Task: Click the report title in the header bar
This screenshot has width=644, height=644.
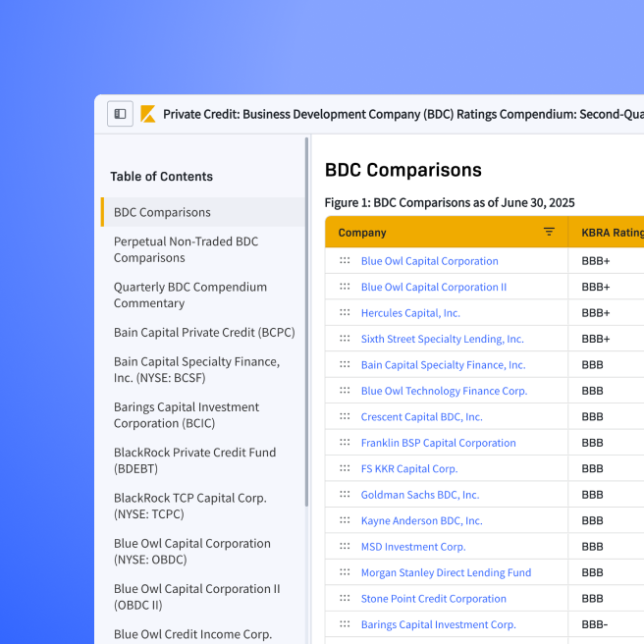Action: (x=403, y=114)
